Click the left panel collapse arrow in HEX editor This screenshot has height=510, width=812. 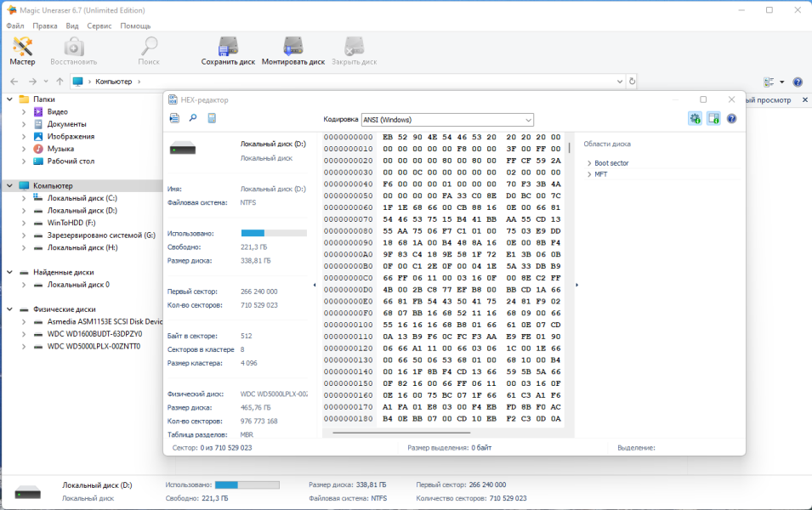click(315, 285)
